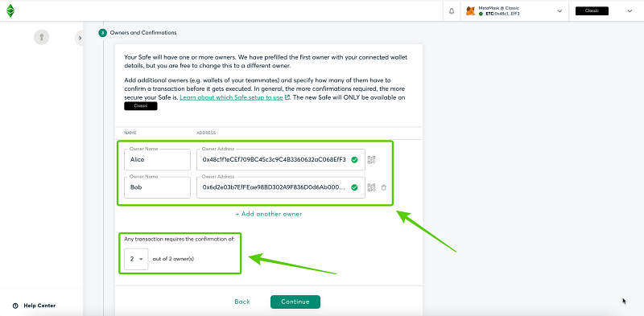Delete the Bob owner row
This screenshot has width=644, height=316.
384,187
